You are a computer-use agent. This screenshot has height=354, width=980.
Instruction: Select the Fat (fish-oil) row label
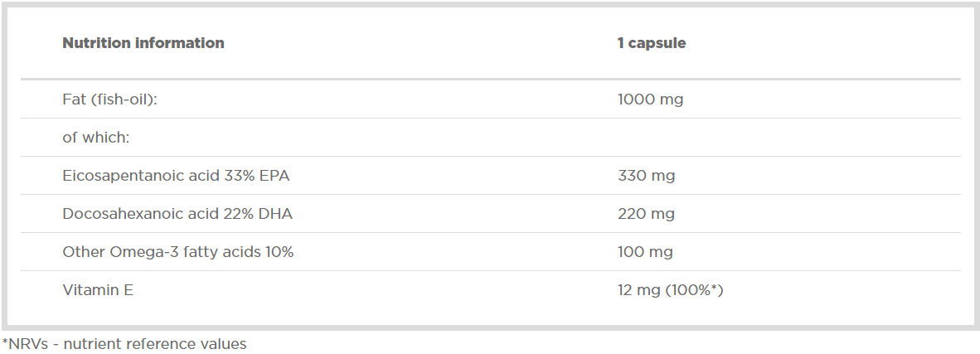click(109, 99)
